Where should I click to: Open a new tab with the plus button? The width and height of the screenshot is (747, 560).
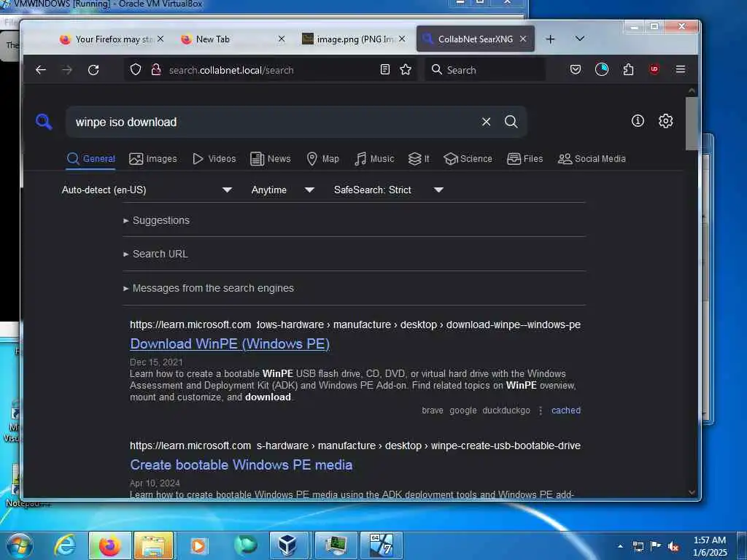click(x=550, y=39)
